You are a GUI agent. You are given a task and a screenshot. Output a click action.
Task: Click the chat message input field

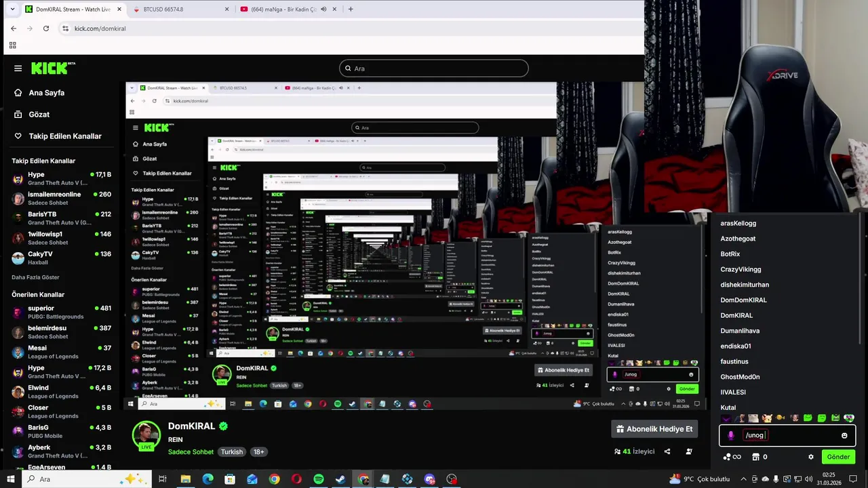click(x=787, y=436)
